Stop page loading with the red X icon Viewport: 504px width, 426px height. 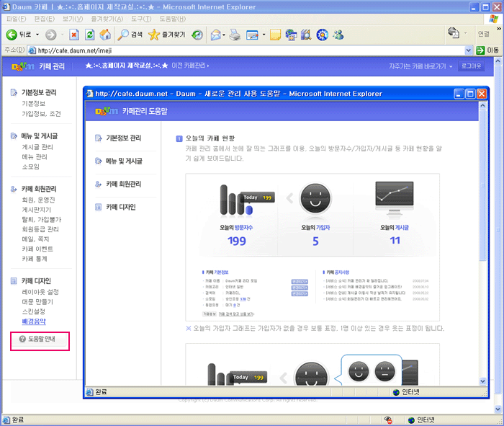click(x=74, y=35)
